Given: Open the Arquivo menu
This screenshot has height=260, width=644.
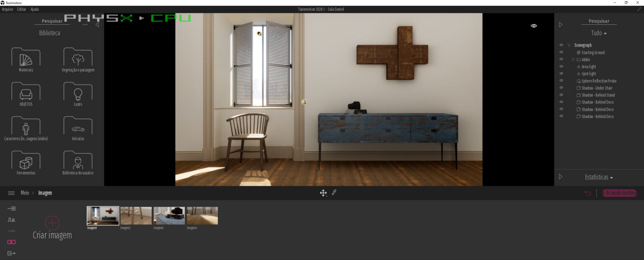Looking at the screenshot, I should point(8,9).
